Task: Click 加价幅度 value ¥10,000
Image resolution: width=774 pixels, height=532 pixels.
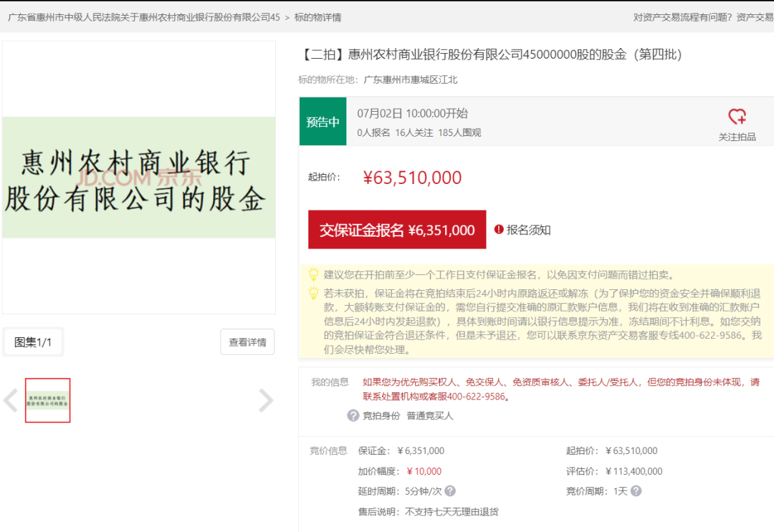Action: click(424, 471)
